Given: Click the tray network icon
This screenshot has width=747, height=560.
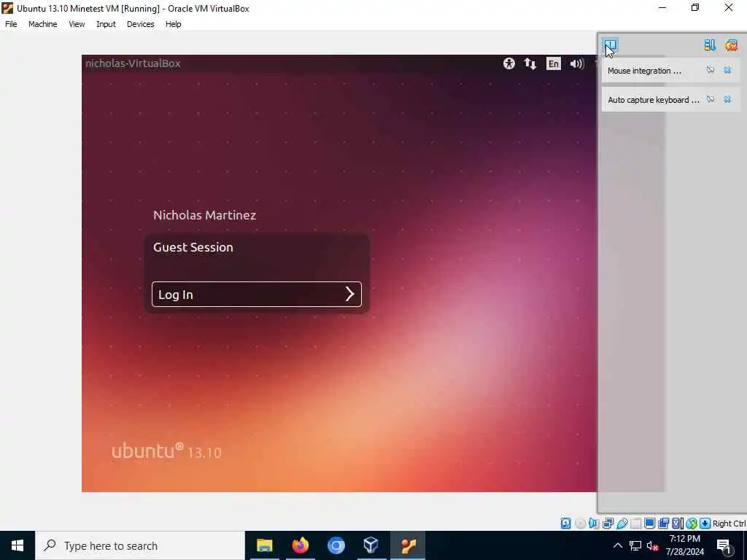Looking at the screenshot, I should coord(635,545).
